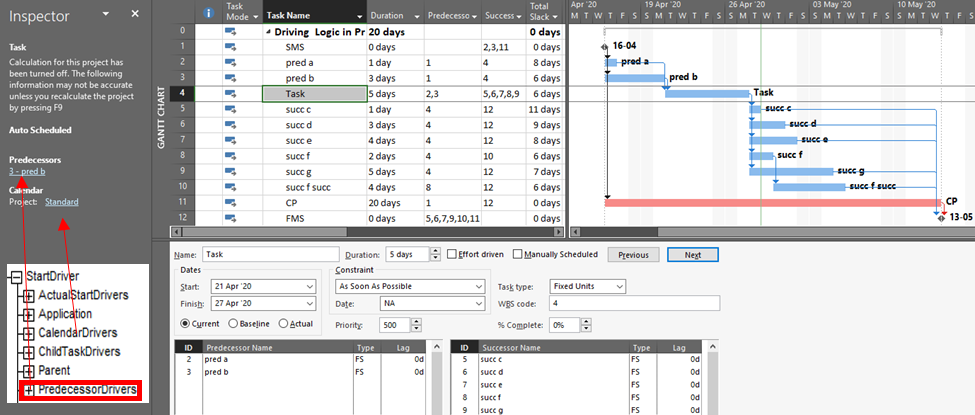Click the task mode icon for FMS row

230,218
